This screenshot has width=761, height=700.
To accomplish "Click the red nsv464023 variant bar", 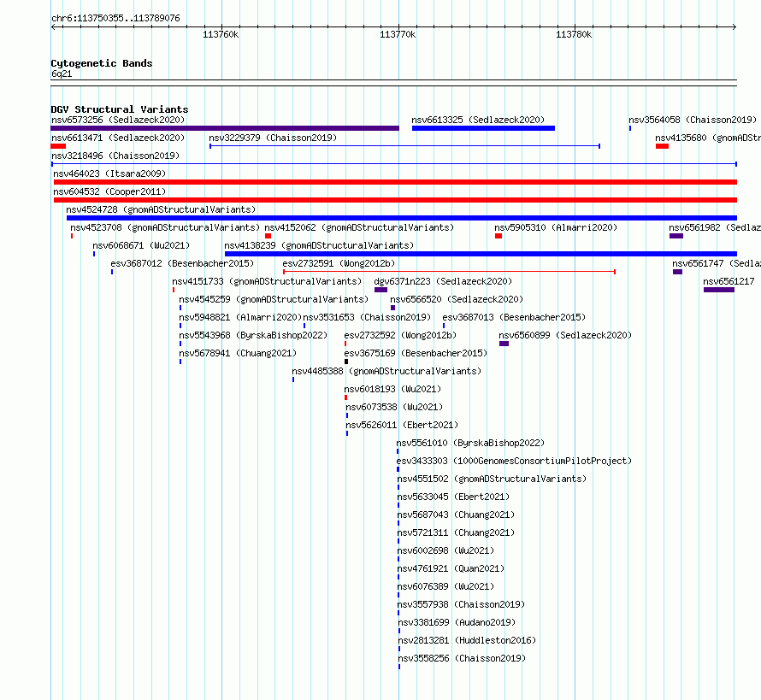I will [395, 182].
